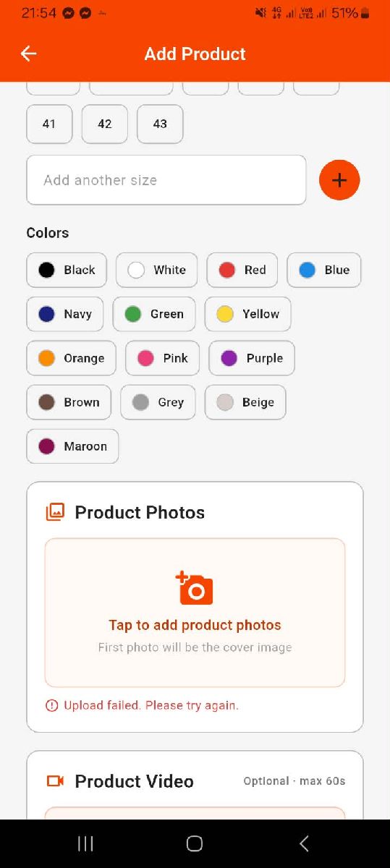
Task: Open Android recent apps button
Action: pos(85,843)
